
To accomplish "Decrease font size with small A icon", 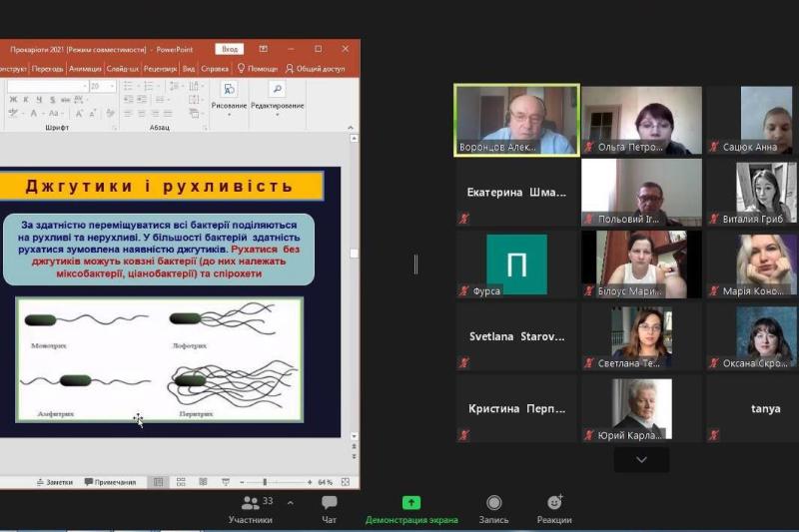I will coord(92,114).
